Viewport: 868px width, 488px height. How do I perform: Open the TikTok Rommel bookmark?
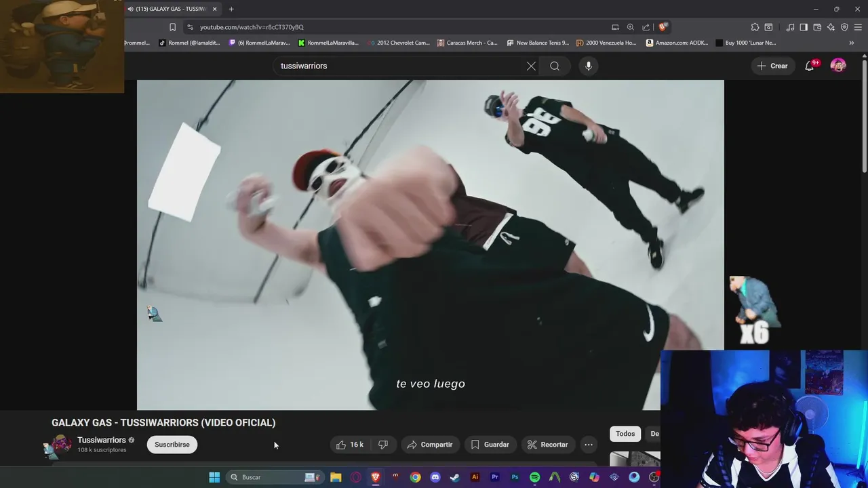coord(190,43)
